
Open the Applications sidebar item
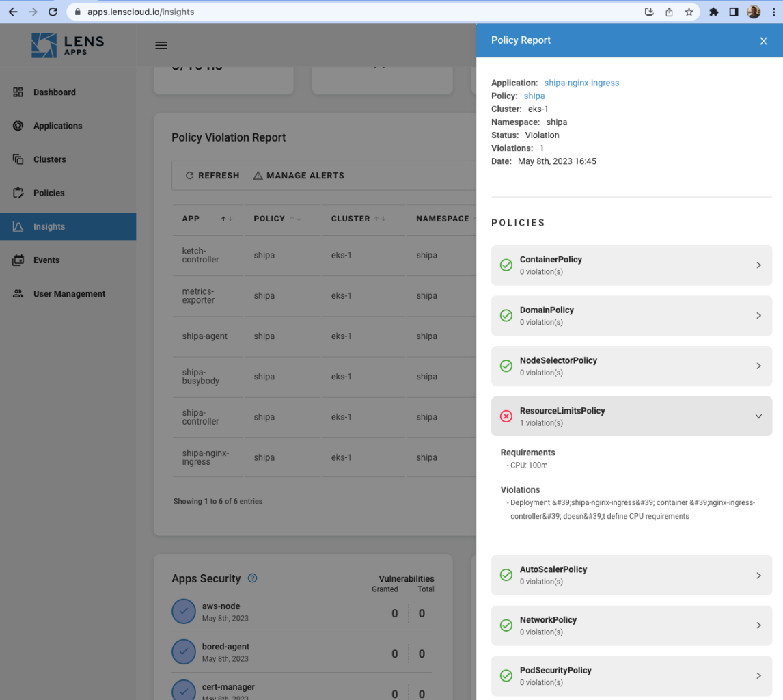68,125
